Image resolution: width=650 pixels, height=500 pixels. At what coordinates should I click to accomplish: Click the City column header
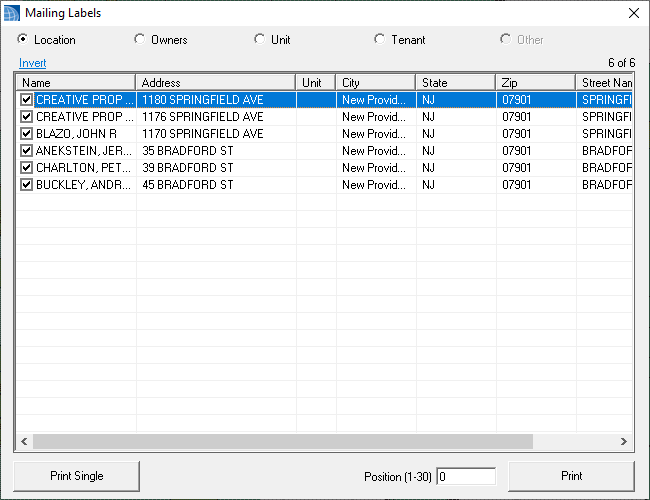(376, 83)
